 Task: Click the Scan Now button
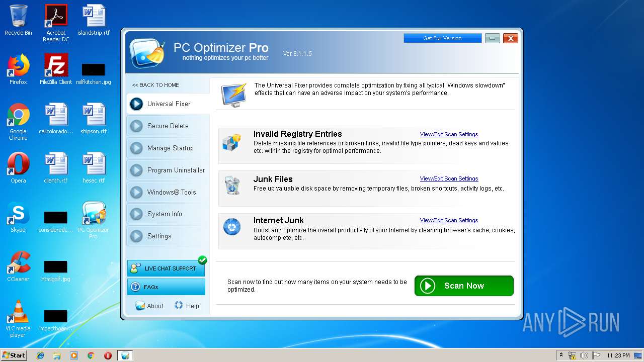pyautogui.click(x=464, y=286)
